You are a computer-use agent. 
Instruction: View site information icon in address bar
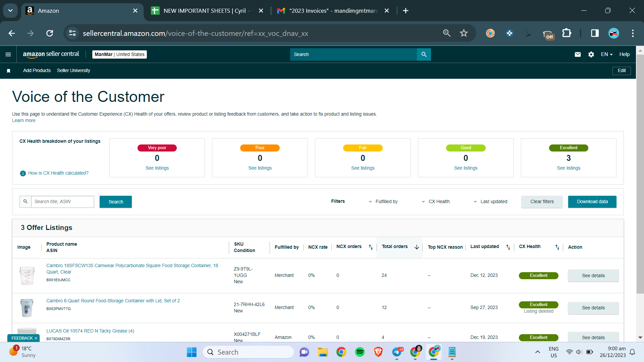72,33
